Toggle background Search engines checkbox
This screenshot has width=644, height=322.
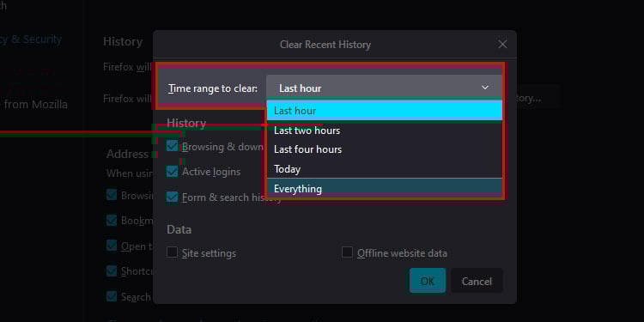(x=112, y=296)
